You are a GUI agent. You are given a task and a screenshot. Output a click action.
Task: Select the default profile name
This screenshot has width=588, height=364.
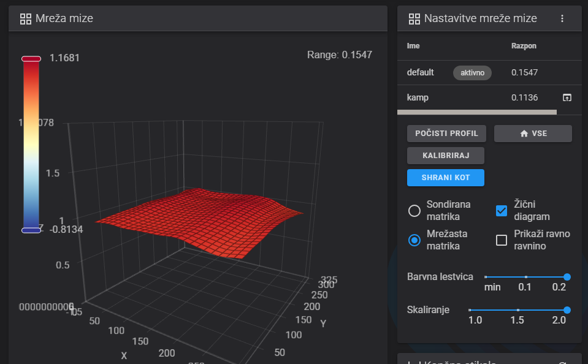(421, 72)
